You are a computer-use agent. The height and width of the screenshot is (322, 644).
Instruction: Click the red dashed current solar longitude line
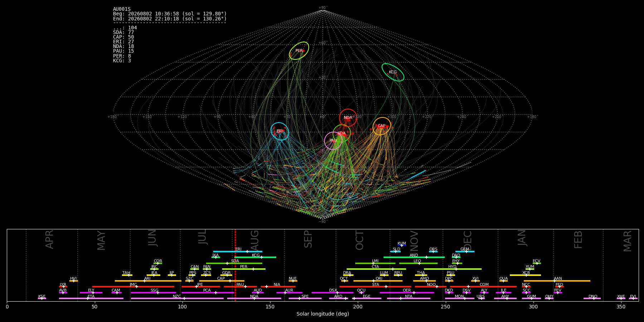click(x=235, y=265)
